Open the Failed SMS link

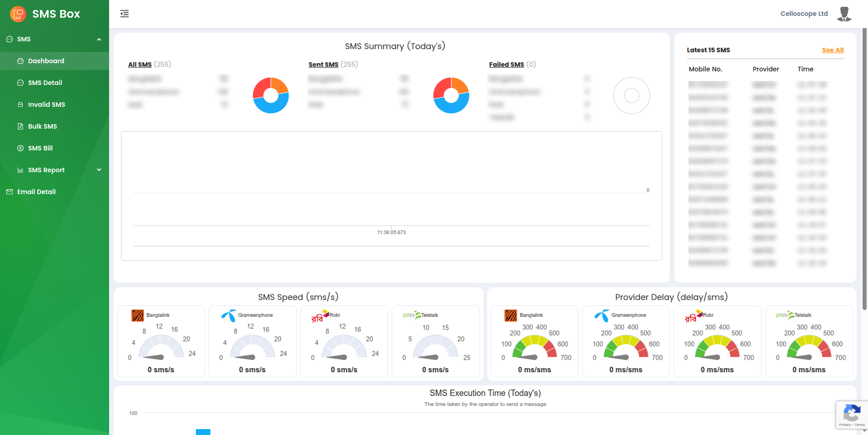pos(506,65)
